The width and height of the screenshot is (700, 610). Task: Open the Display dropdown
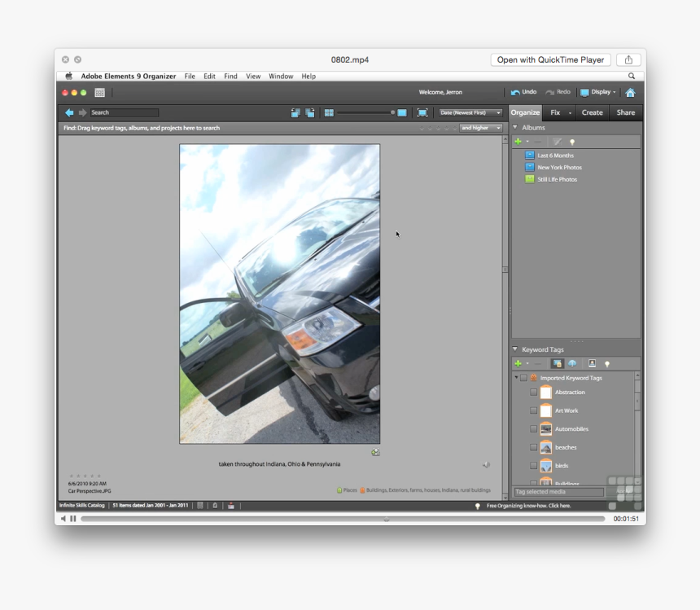[x=598, y=92]
